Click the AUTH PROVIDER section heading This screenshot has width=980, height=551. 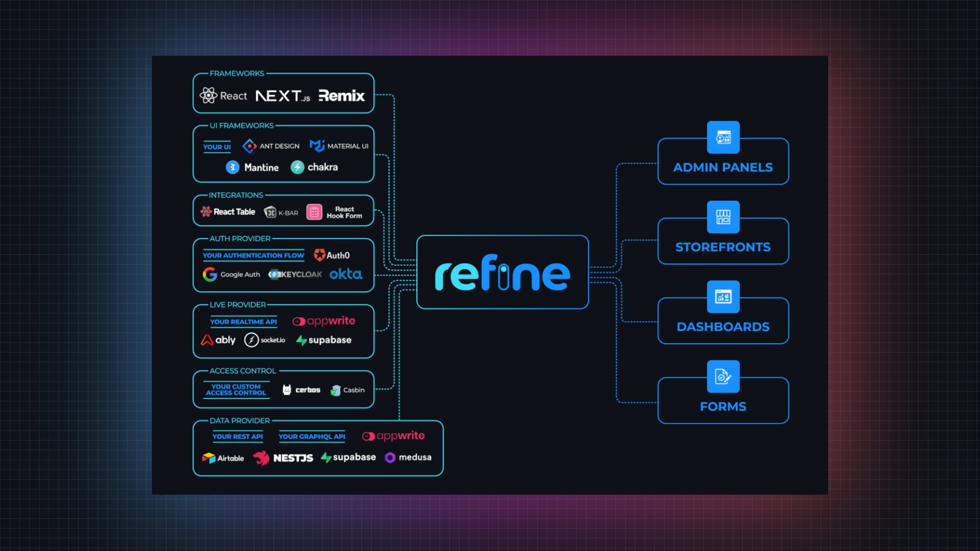tap(240, 238)
